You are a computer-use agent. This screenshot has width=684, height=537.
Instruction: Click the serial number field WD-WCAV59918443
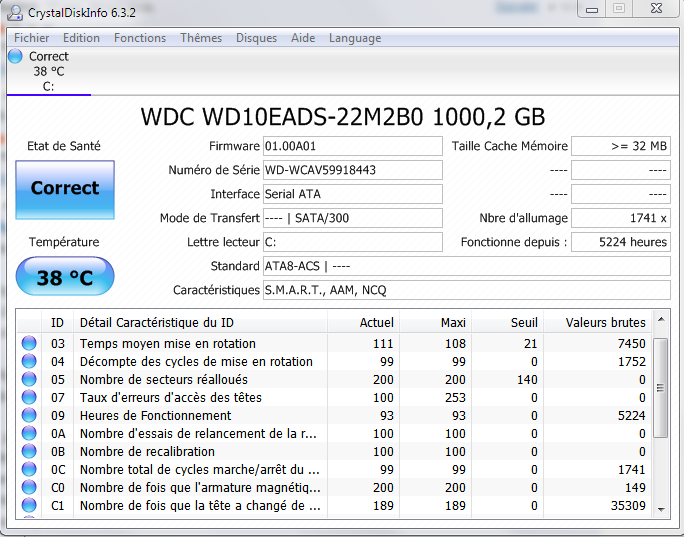click(352, 170)
